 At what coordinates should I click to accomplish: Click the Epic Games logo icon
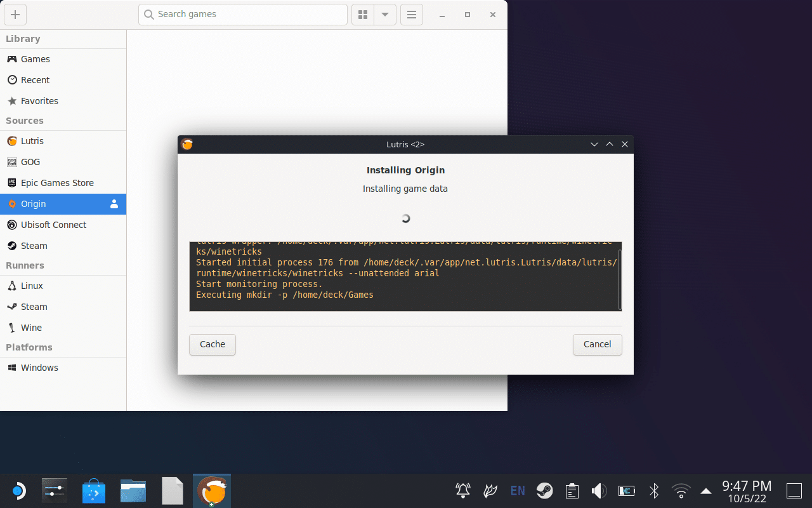point(12,183)
